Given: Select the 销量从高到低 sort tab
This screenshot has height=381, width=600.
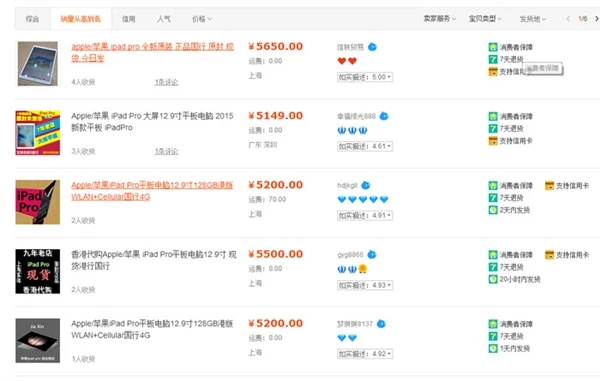Looking at the screenshot, I should pyautogui.click(x=81, y=19).
